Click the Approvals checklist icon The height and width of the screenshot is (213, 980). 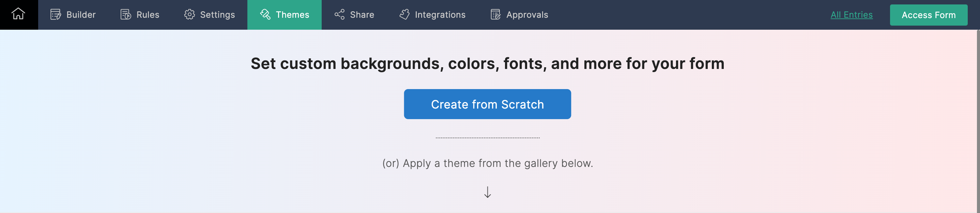pyautogui.click(x=495, y=14)
